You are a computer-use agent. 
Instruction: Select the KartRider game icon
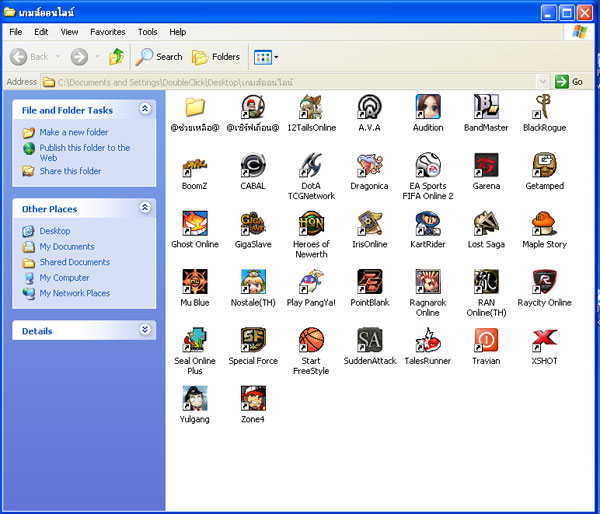(428, 223)
